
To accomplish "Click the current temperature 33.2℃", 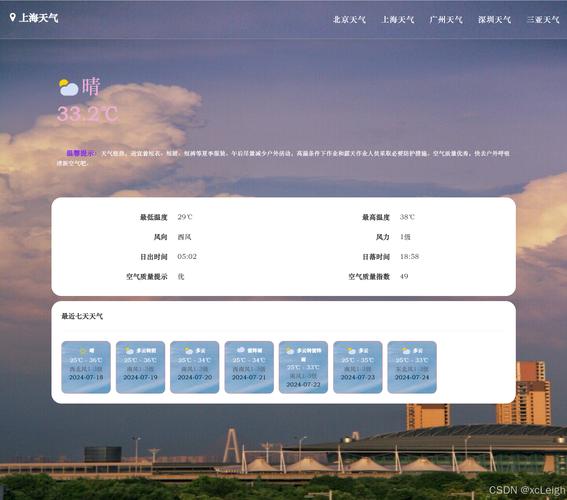I will point(88,114).
